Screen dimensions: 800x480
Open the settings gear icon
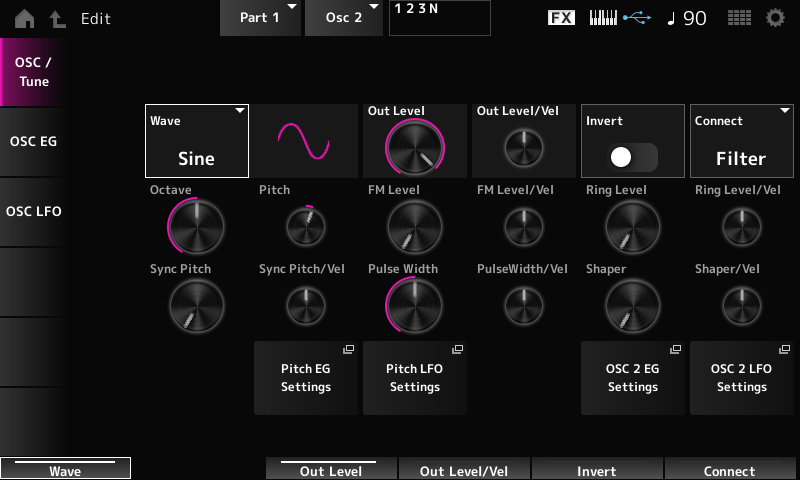(775, 18)
